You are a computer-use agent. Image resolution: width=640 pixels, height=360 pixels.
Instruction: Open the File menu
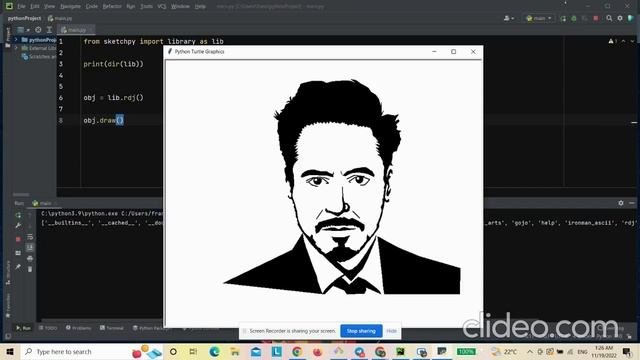click(21, 6)
